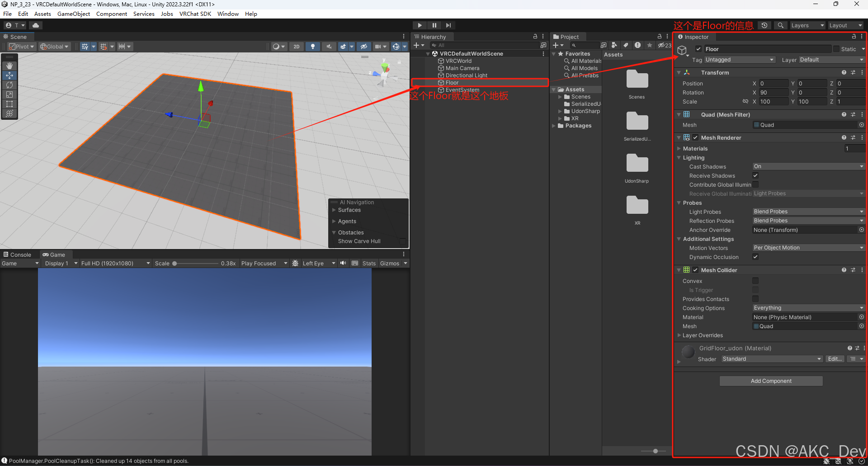Open the VRChat SDK menu

(195, 14)
